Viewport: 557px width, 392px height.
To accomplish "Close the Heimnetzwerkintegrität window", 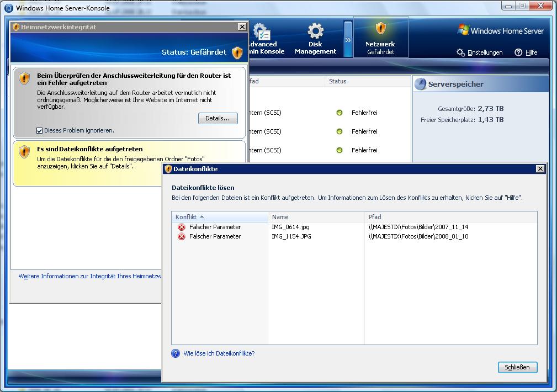I will click(242, 27).
